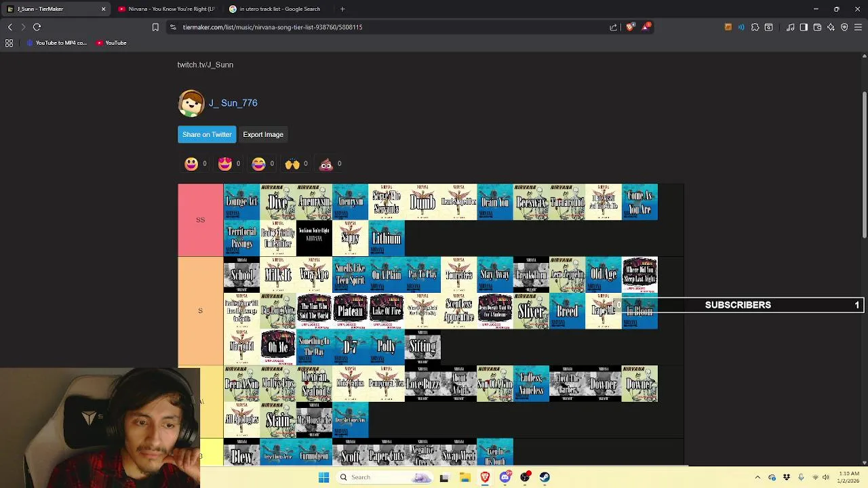The width and height of the screenshot is (868, 488).
Task: Open the clock and date in taskbar
Action: tap(848, 477)
